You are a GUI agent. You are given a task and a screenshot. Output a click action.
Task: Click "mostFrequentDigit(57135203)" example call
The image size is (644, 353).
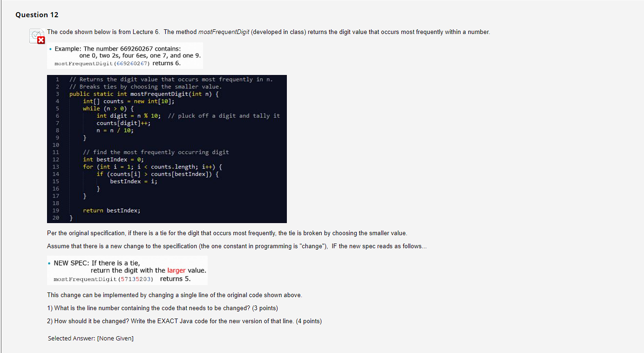[x=104, y=279]
